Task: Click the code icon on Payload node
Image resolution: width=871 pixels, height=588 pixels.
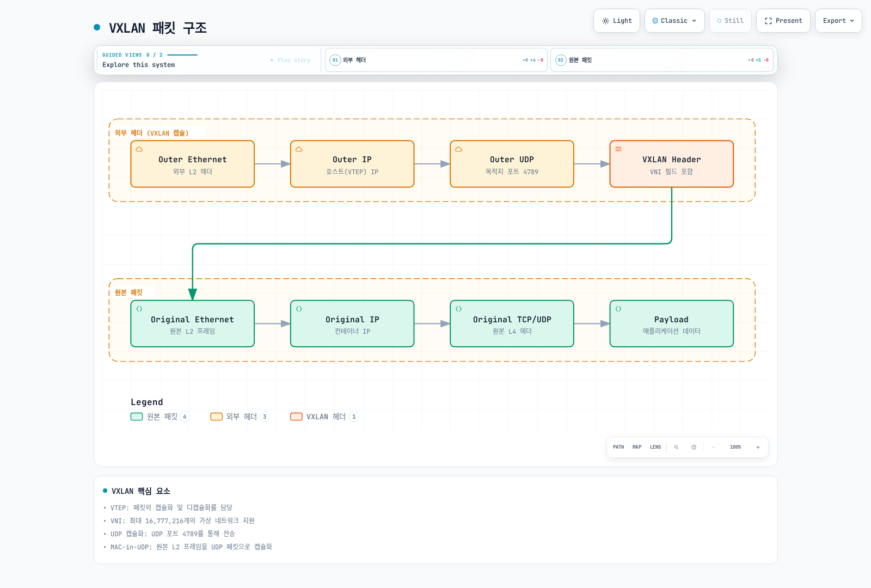Action: (618, 309)
